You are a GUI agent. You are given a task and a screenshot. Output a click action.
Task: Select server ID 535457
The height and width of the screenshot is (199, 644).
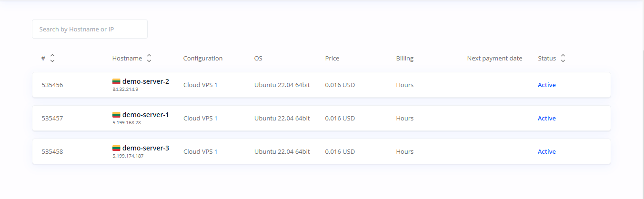pos(52,119)
